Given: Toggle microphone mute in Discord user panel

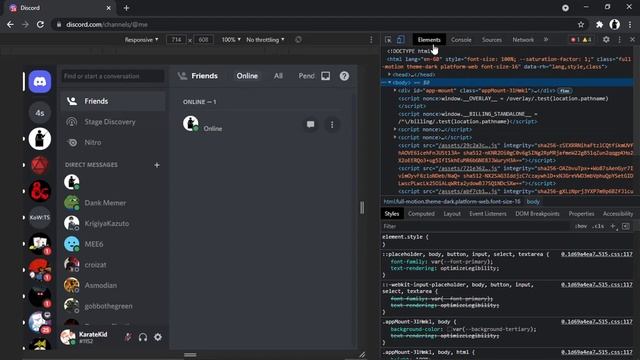Looking at the screenshot, I should (x=128, y=337).
